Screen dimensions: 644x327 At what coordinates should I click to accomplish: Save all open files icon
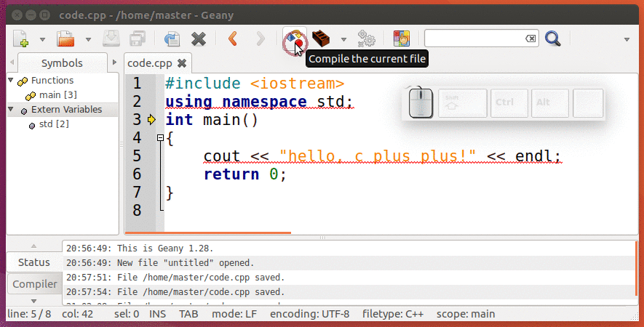(x=138, y=39)
